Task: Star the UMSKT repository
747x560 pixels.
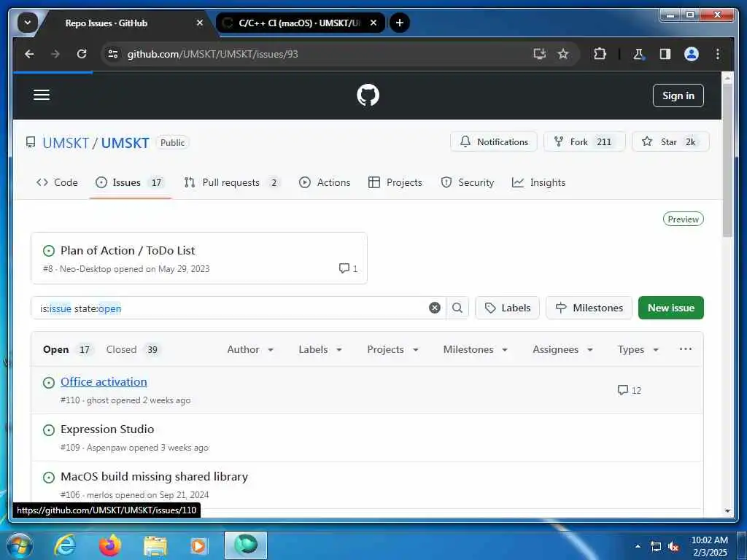Action: click(670, 141)
